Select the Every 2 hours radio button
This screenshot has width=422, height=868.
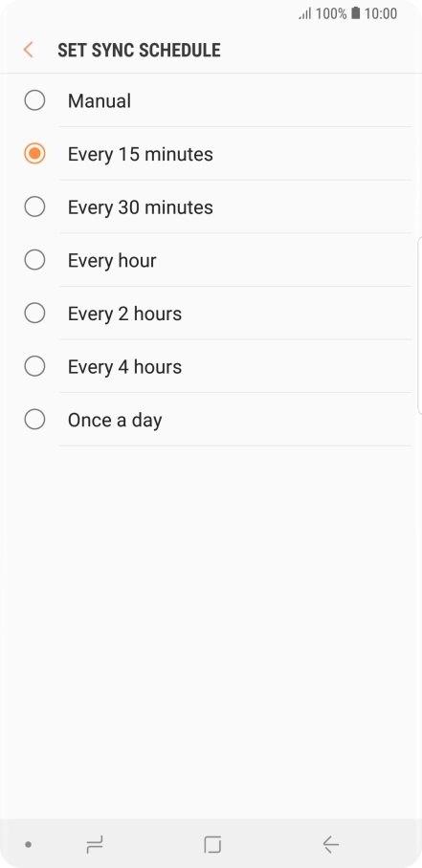pos(34,313)
